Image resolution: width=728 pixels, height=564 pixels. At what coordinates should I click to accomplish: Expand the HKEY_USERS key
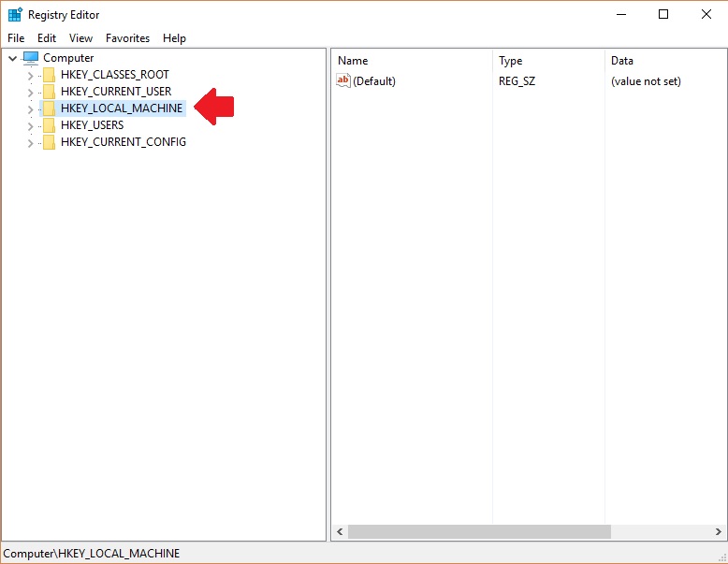tap(30, 125)
